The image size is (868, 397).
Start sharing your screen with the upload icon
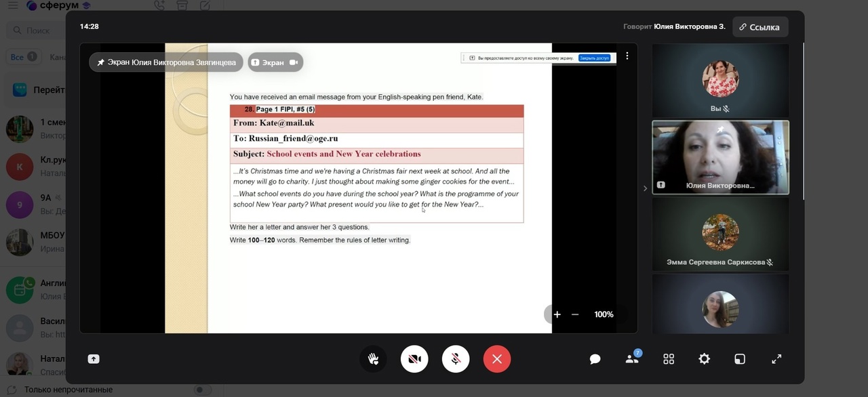tap(94, 359)
